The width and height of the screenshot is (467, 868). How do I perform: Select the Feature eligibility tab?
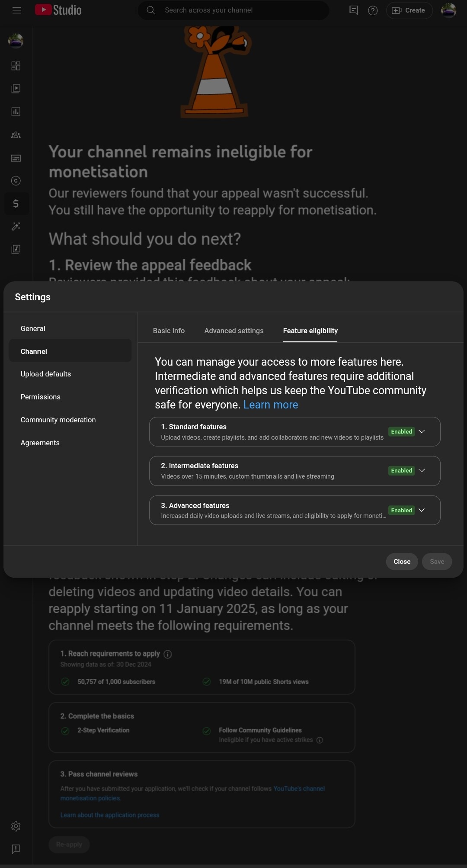tap(310, 331)
